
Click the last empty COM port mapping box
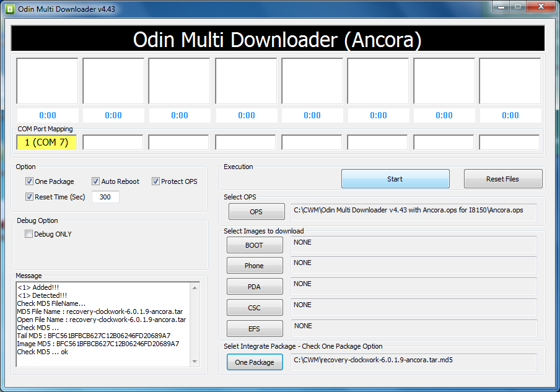pos(509,142)
